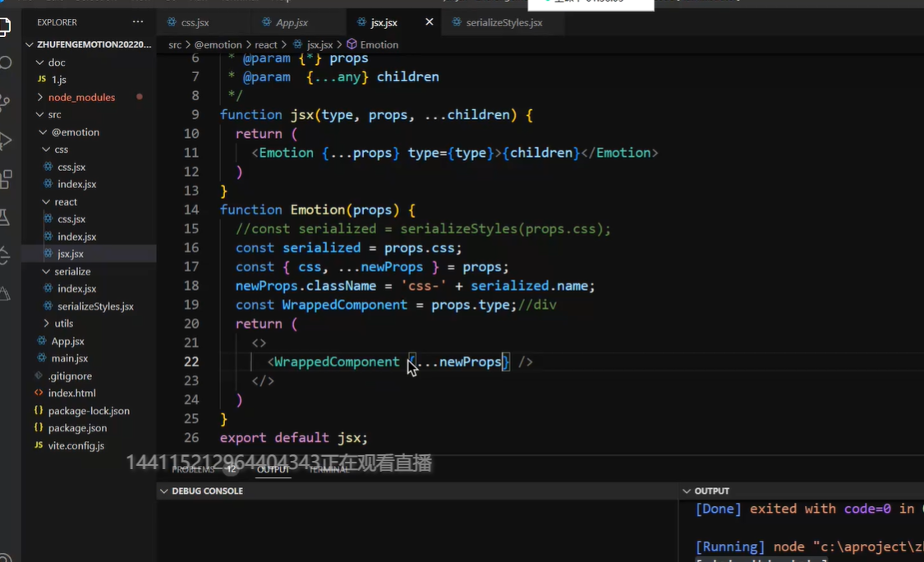Switch to the serializeStyles.jsx tab

(503, 23)
